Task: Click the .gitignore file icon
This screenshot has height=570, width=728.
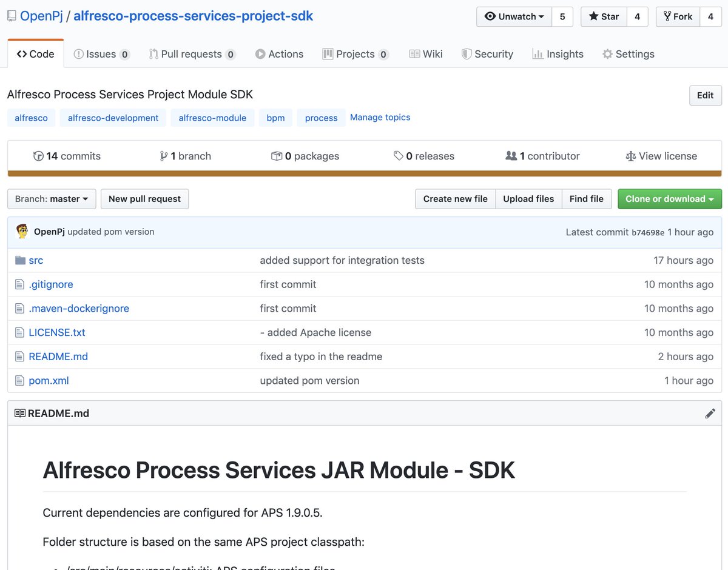Action: 19,284
